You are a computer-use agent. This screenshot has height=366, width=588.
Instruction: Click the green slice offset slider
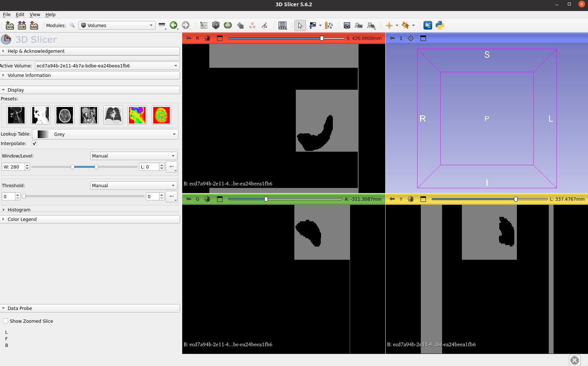click(285, 199)
